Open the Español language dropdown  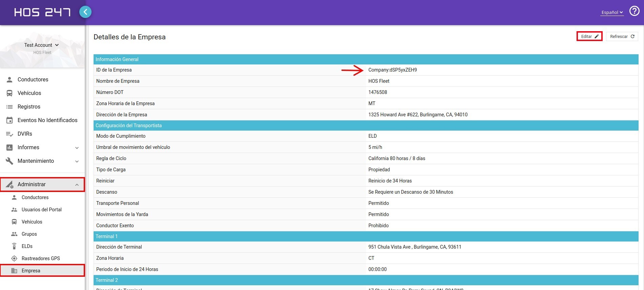point(612,13)
